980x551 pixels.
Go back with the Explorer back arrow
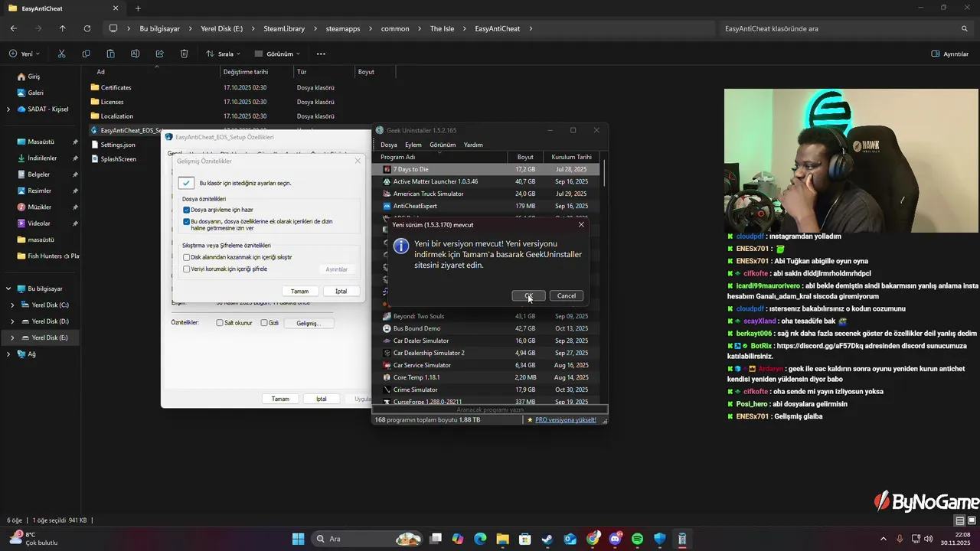pyautogui.click(x=14, y=28)
